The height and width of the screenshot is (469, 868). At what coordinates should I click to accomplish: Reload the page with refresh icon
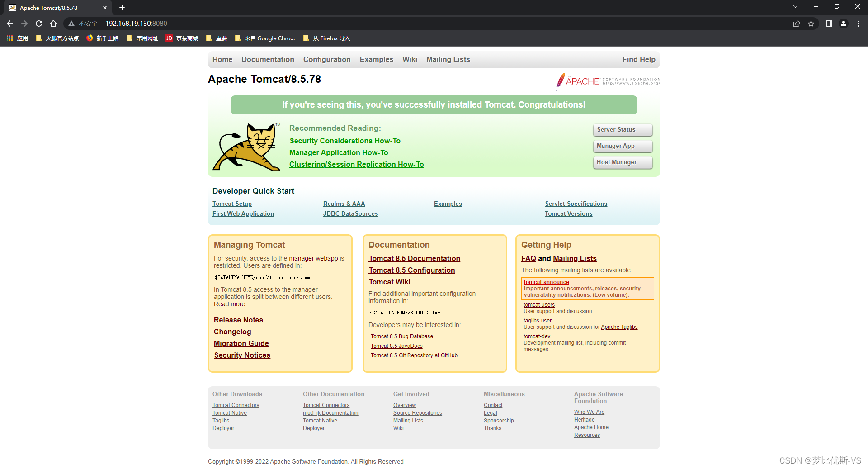pyautogui.click(x=38, y=23)
